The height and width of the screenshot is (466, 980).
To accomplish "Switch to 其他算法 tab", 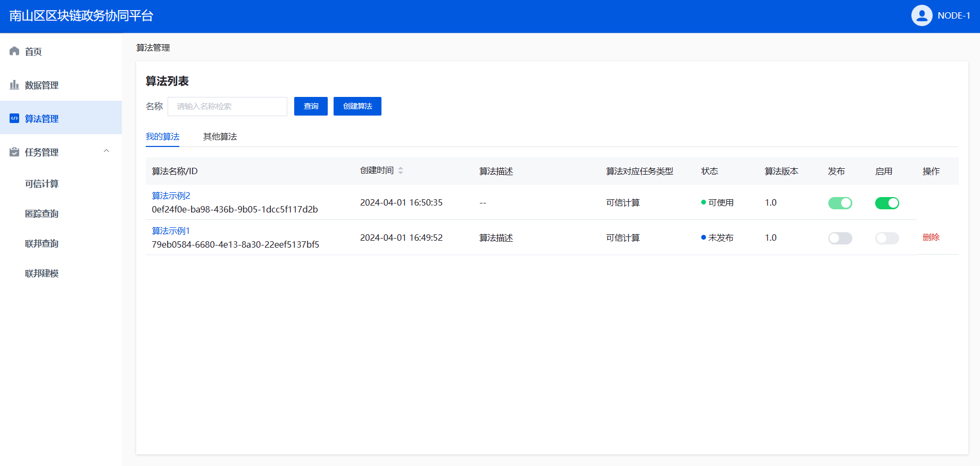I will (x=220, y=137).
